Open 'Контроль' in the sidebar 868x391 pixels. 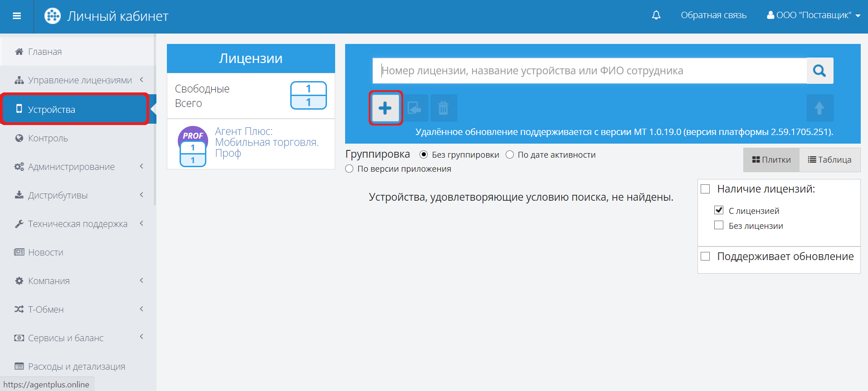(48, 138)
